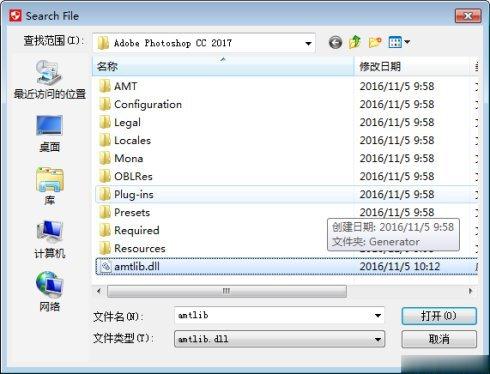Expand the Adobe Photoshop CC 2017 location dropdown
490x374 pixels.
(x=308, y=43)
